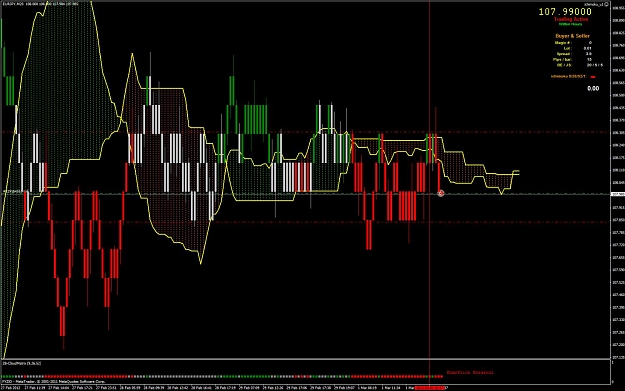
Task: Click the circled current price marker on the last candle
Action: pyautogui.click(x=440, y=193)
